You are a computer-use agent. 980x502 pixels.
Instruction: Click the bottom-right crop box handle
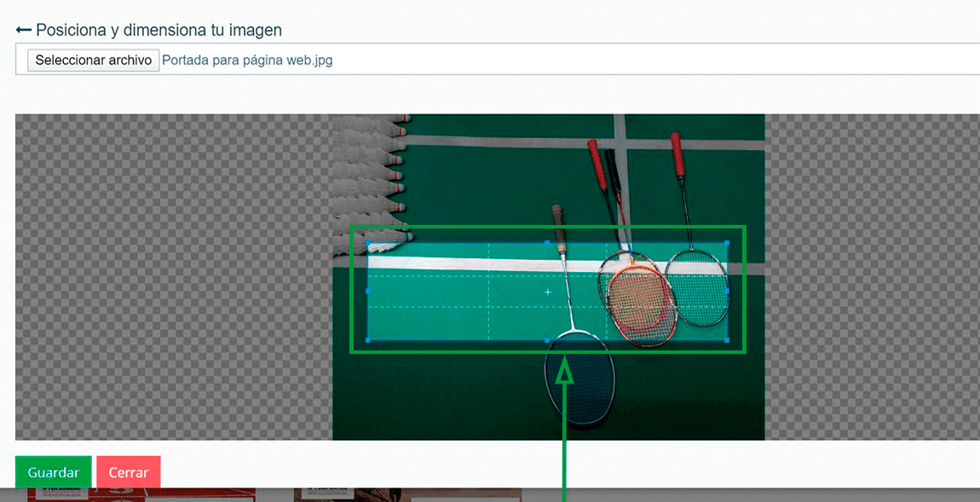pos(726,340)
